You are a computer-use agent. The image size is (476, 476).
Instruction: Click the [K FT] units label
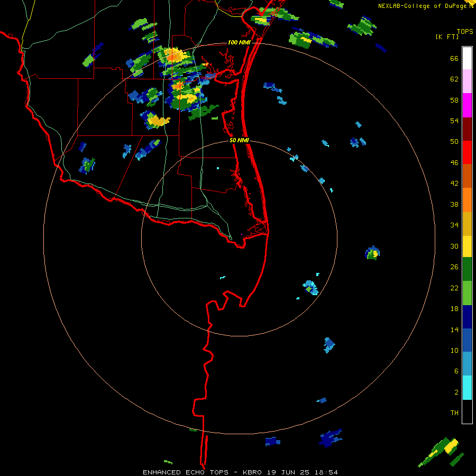pyautogui.click(x=447, y=37)
